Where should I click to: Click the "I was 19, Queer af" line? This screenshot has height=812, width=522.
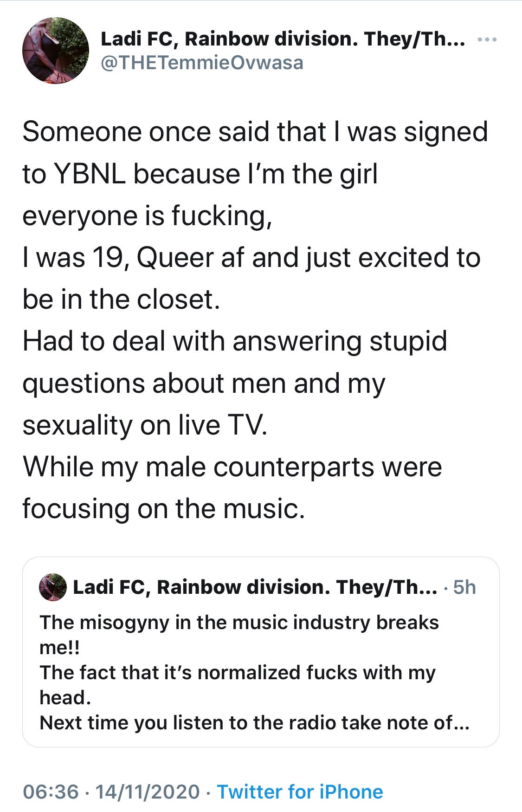[x=251, y=258]
